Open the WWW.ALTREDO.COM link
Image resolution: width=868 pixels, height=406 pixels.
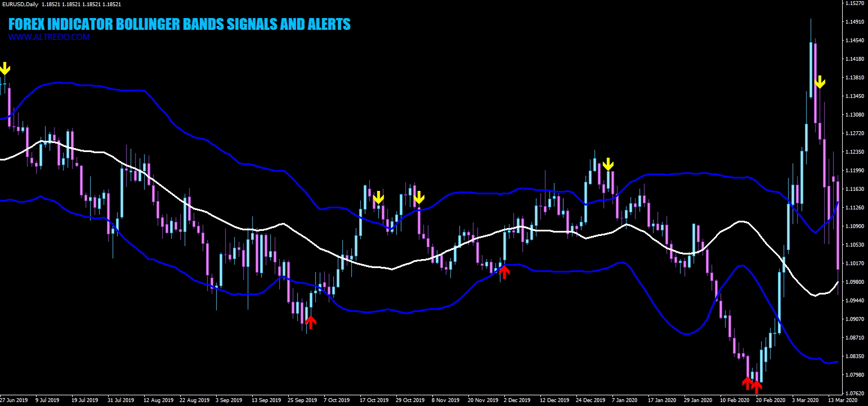click(48, 37)
